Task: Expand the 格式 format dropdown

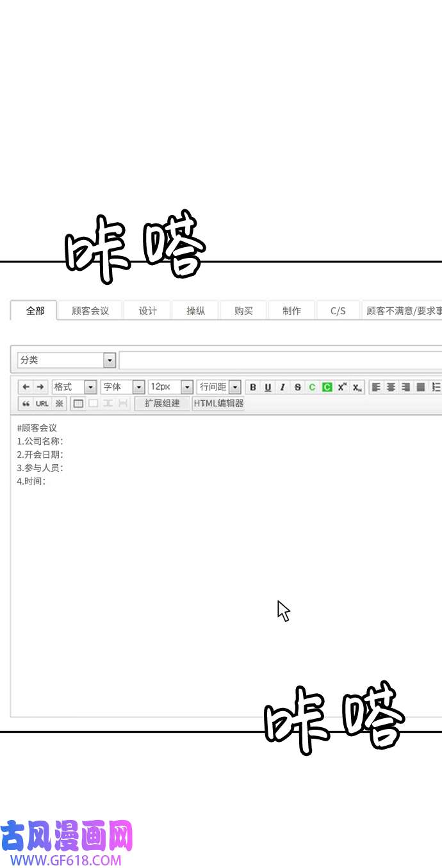Action: pyautogui.click(x=90, y=387)
